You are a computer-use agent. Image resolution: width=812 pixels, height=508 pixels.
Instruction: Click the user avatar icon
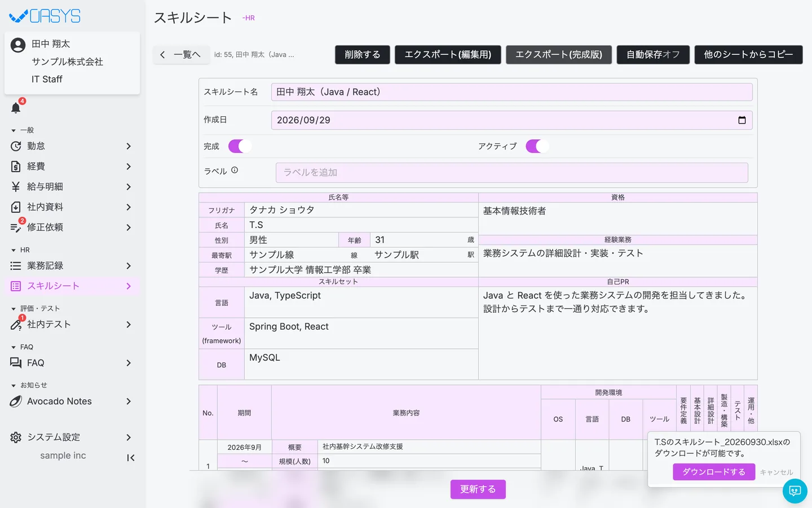(x=18, y=45)
